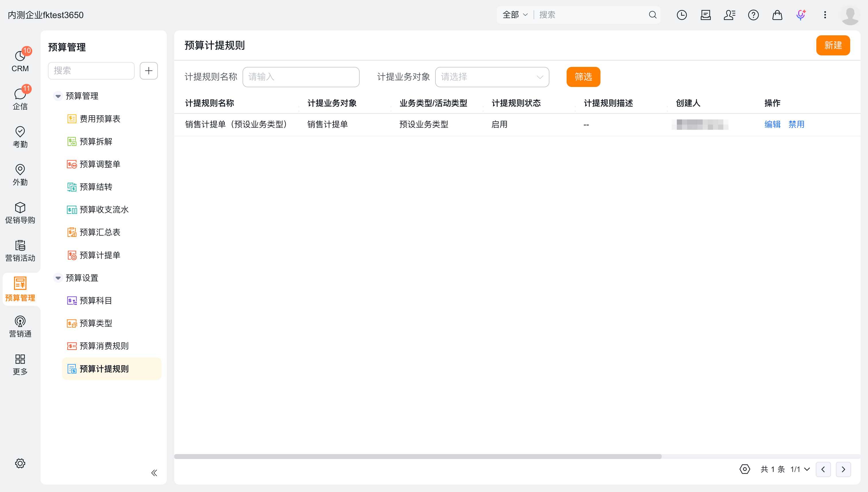Click the horizontal table scrollbar
Viewport: 868px width, 492px height.
[x=418, y=456]
